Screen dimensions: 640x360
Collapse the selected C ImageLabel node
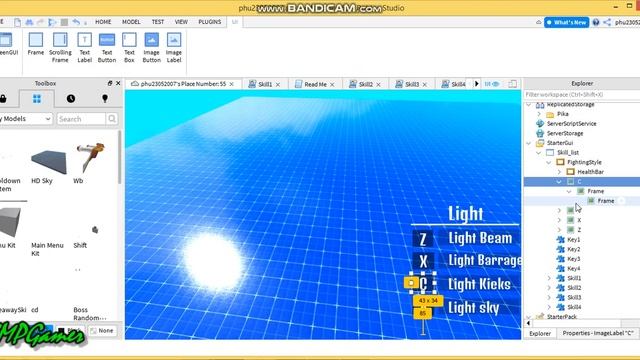point(559,182)
